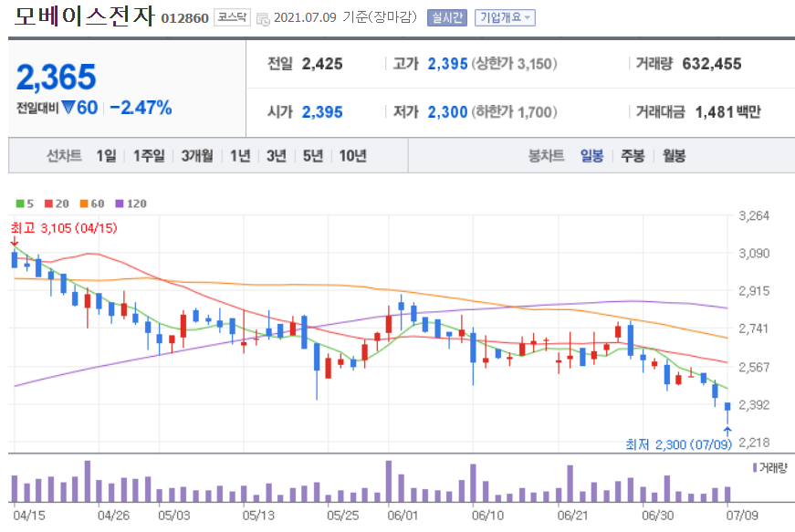Click the trading value 1,481 백만

728,112
